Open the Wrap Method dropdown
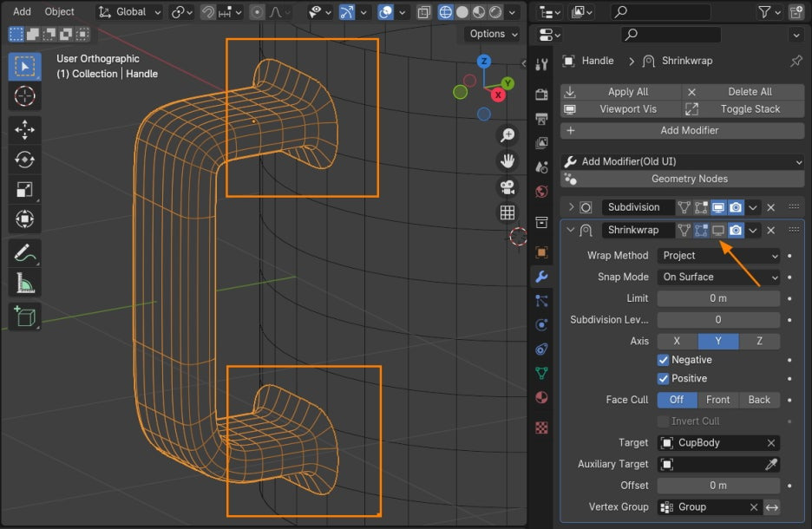The height and width of the screenshot is (529, 812). (x=718, y=256)
